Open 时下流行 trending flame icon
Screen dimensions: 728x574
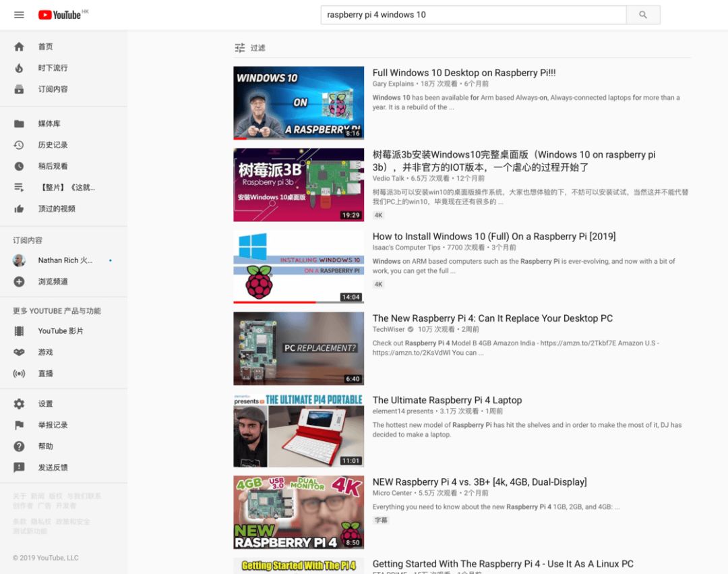19,68
